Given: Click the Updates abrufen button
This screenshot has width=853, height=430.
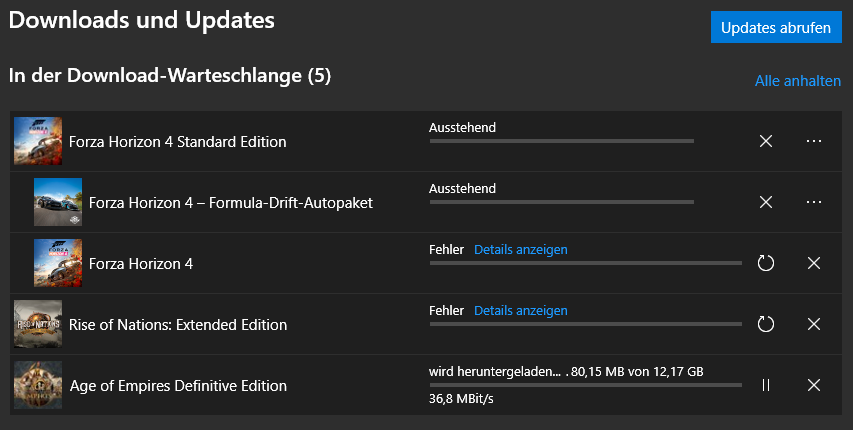Looking at the screenshot, I should click(776, 28).
